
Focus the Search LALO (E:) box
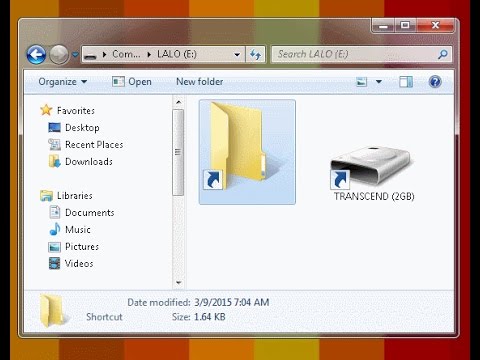[362, 54]
